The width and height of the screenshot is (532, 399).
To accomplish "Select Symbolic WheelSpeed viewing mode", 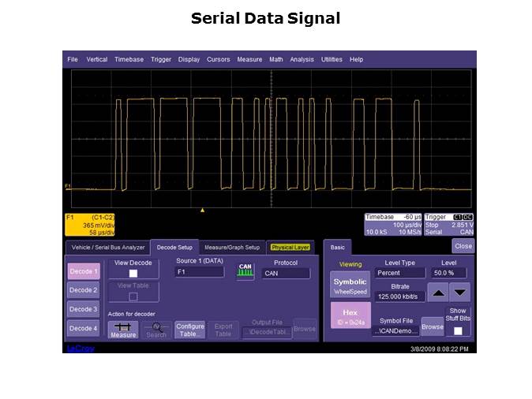I will [350, 285].
